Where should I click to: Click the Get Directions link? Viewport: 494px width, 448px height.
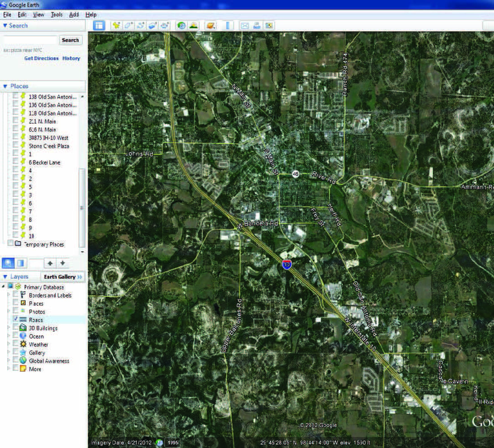pyautogui.click(x=41, y=58)
